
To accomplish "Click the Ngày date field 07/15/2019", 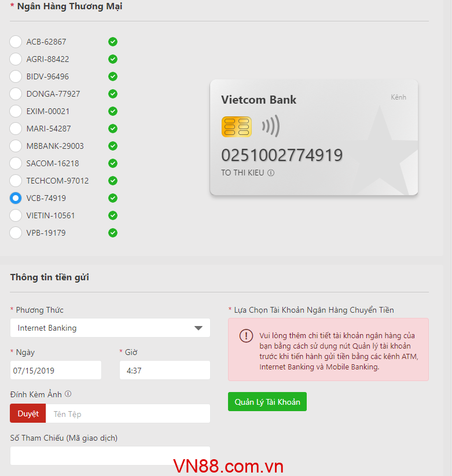I will [x=56, y=370].
